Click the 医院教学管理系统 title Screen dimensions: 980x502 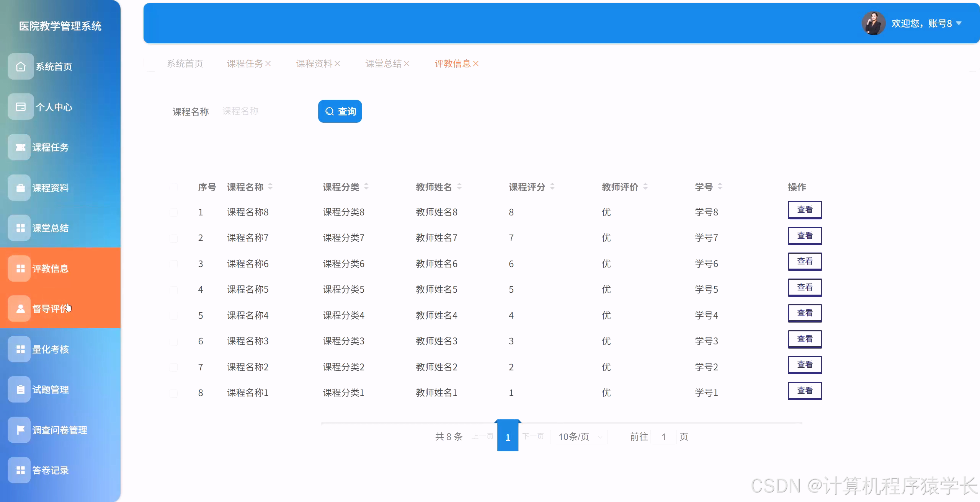point(60,26)
